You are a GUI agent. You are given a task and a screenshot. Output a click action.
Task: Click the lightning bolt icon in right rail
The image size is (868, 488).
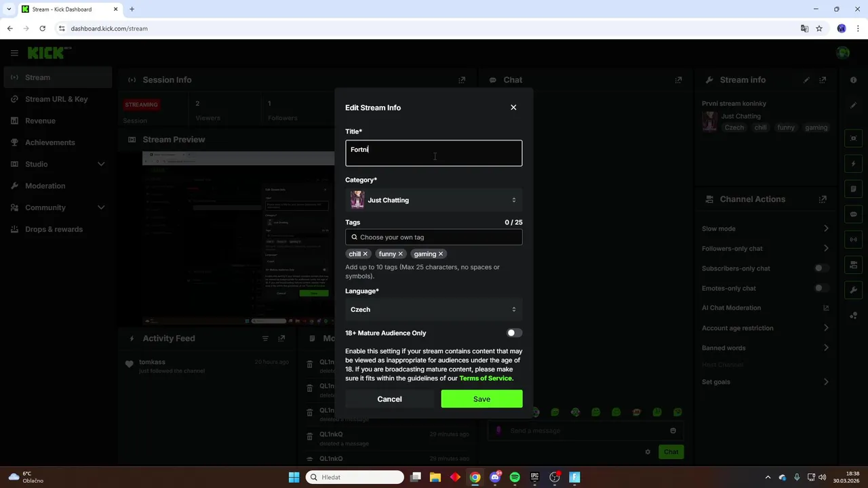coord(854,164)
